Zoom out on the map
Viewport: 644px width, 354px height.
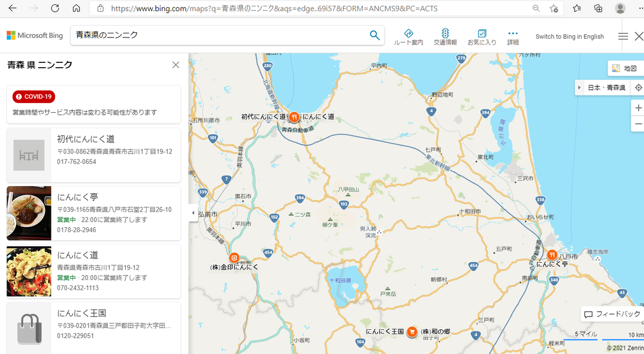[638, 124]
